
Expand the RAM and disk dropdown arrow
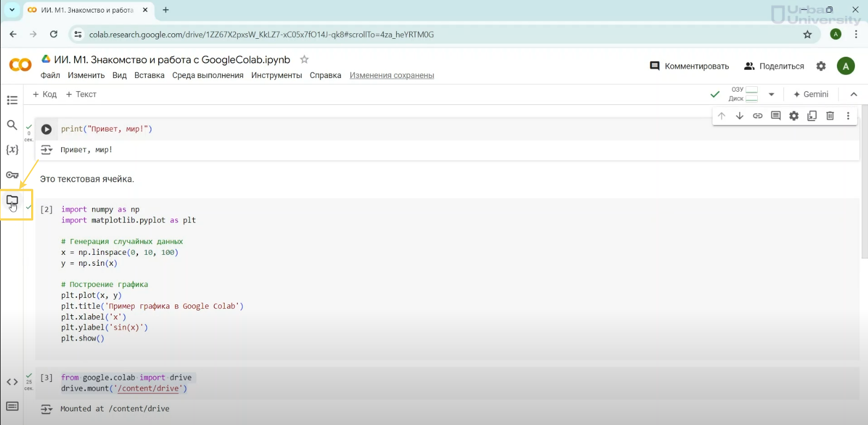(771, 94)
